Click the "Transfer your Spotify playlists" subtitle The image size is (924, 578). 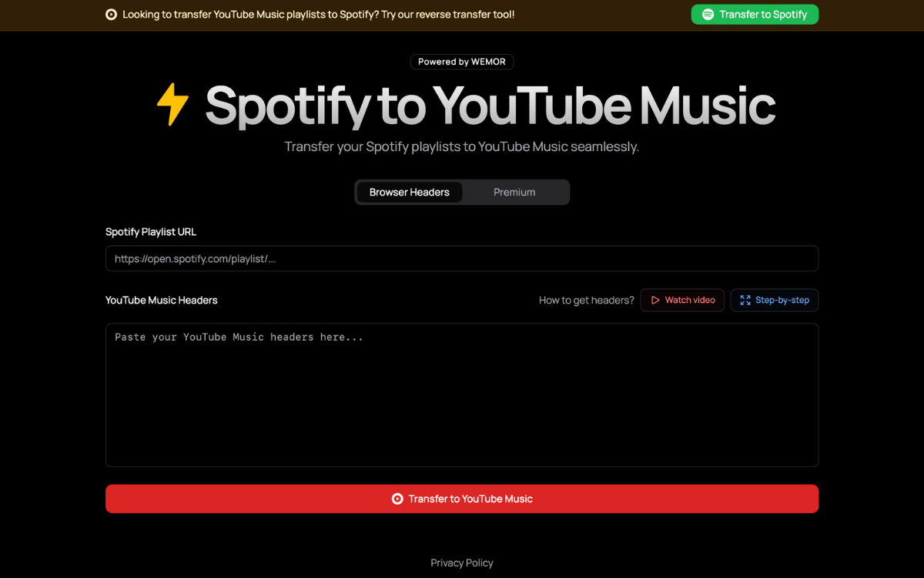pyautogui.click(x=462, y=147)
